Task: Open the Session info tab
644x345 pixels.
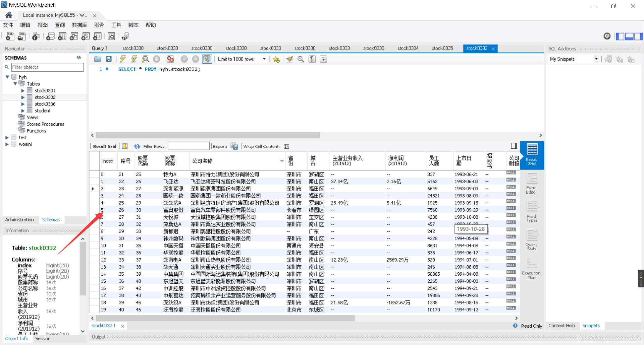Action: [43, 339]
